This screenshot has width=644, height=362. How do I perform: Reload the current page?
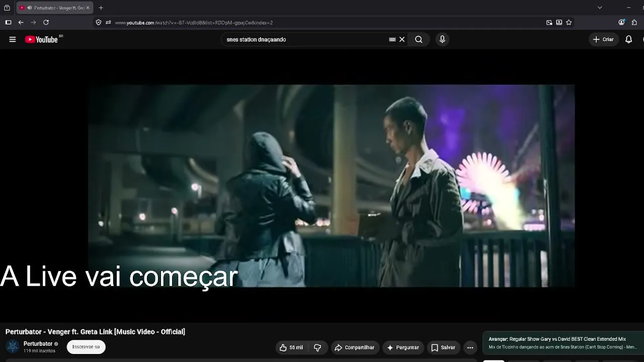pos(46,23)
